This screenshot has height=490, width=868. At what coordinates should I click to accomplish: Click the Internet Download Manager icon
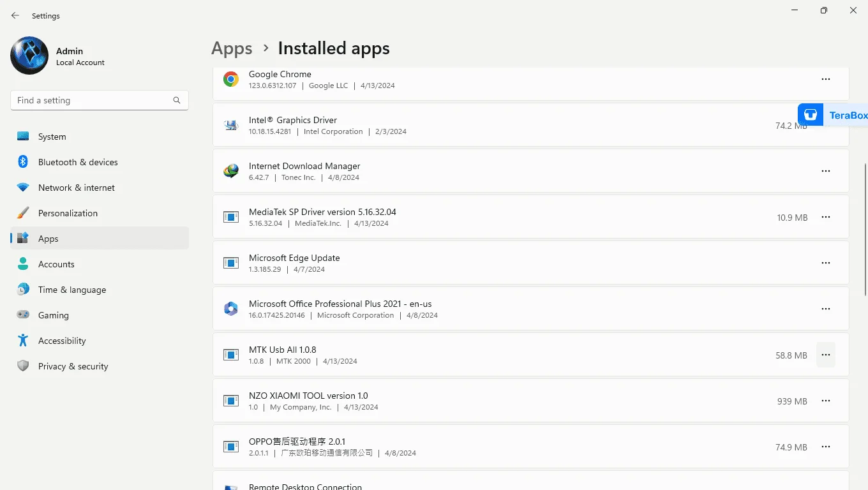tap(231, 171)
